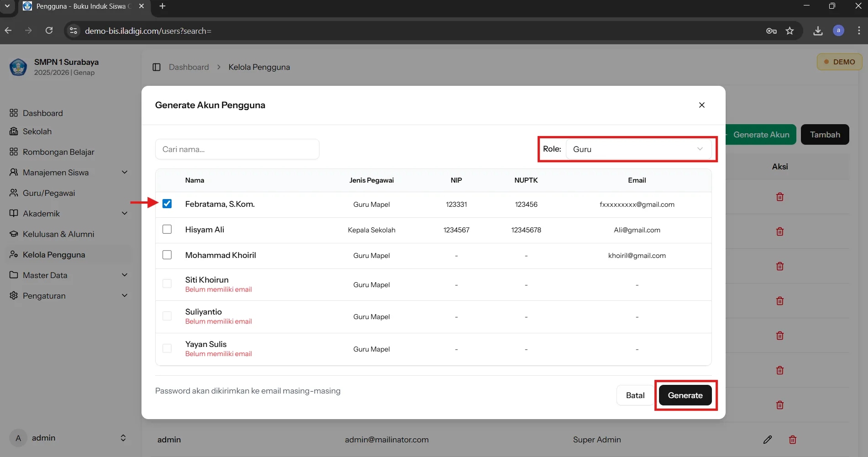Check the Hisyam Ali checkbox

coord(167,229)
